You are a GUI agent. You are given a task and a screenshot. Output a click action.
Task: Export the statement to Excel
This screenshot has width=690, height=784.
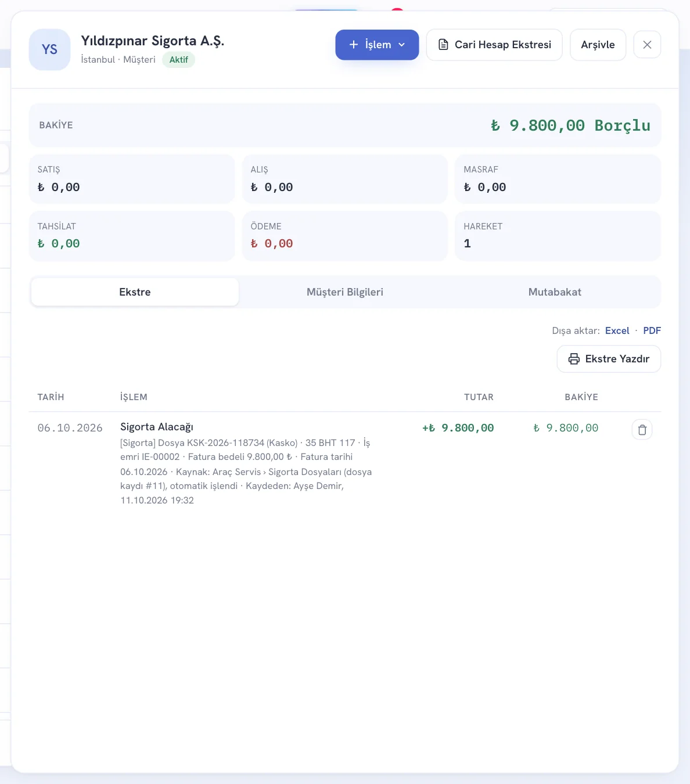pos(617,330)
